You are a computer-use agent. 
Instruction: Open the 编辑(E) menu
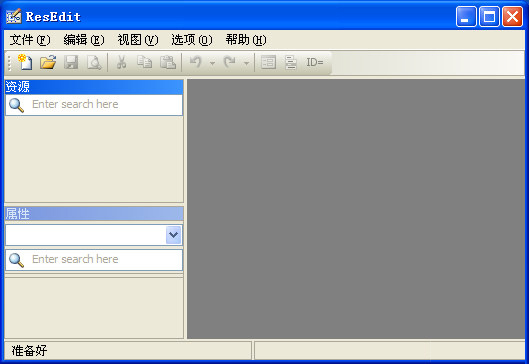[x=84, y=40]
